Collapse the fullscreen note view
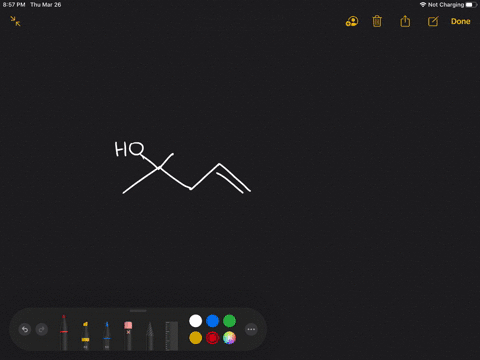The width and height of the screenshot is (480, 360). click(x=15, y=21)
